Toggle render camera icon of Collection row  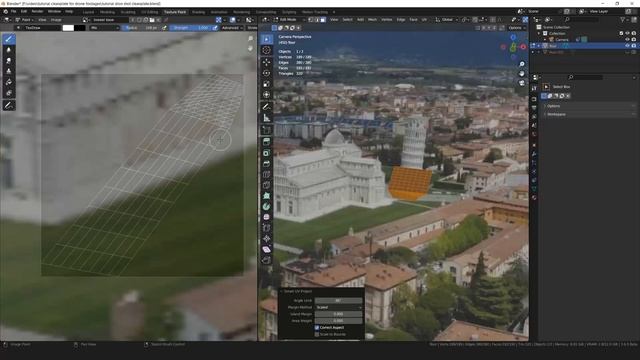click(634, 33)
